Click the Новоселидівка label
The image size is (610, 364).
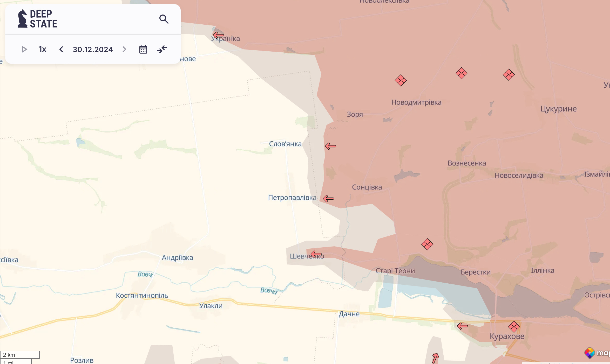point(519,176)
